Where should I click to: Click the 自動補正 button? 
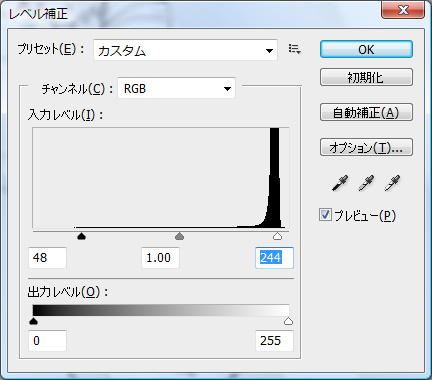366,112
